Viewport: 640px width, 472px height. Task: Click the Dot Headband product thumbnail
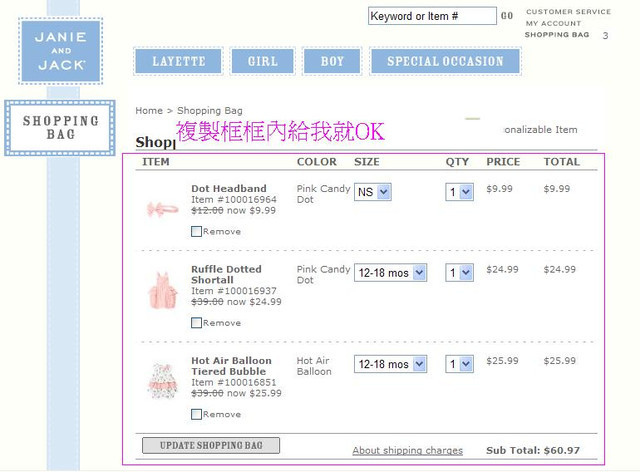pos(162,209)
